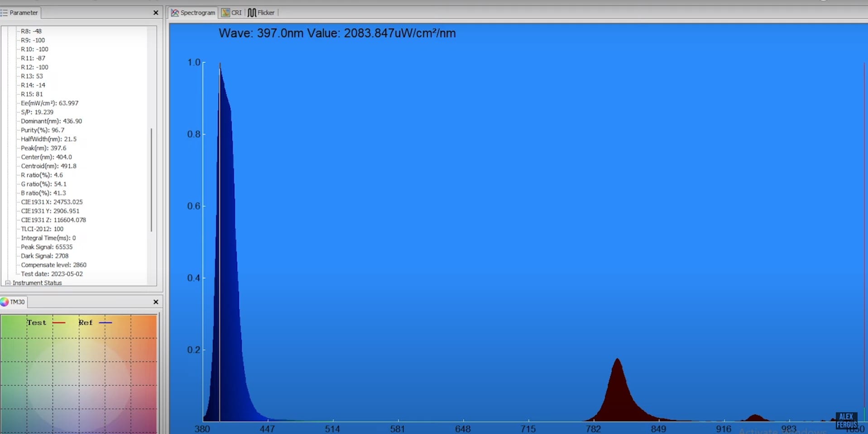
Task: Click the 'Ref' legend label in TM30 chart
Action: tap(86, 323)
